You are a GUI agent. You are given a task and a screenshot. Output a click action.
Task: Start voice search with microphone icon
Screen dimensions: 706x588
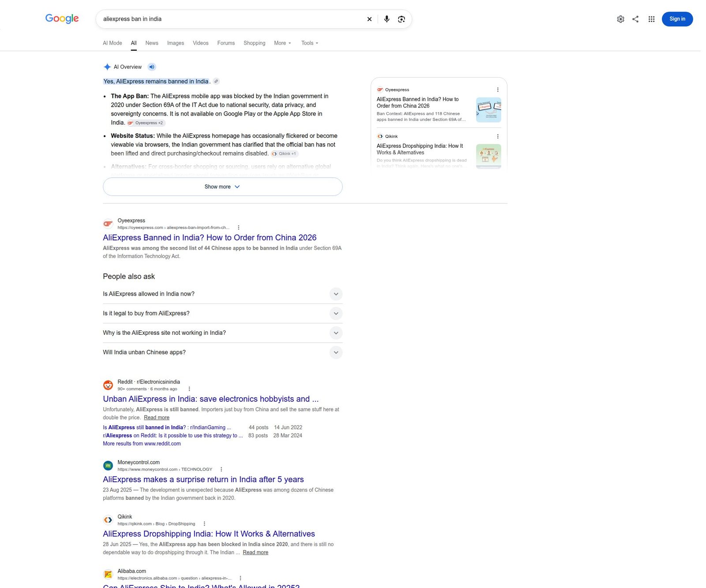387,19
